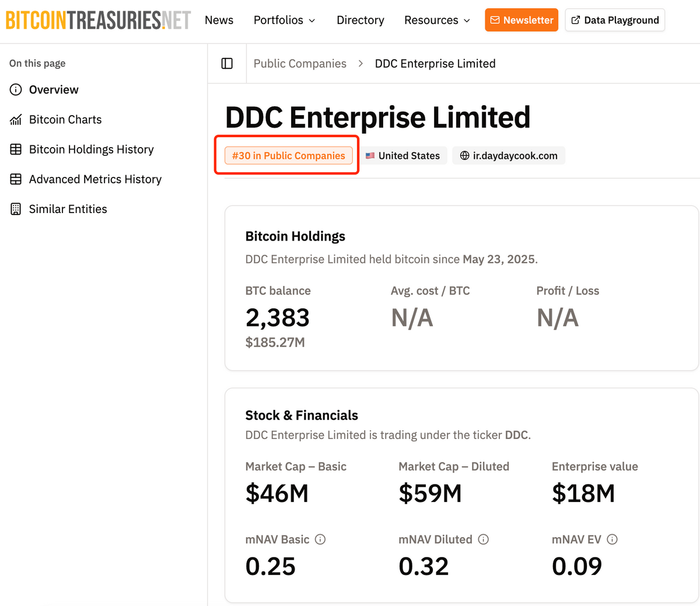
Task: Open the Directory page
Action: [x=360, y=20]
